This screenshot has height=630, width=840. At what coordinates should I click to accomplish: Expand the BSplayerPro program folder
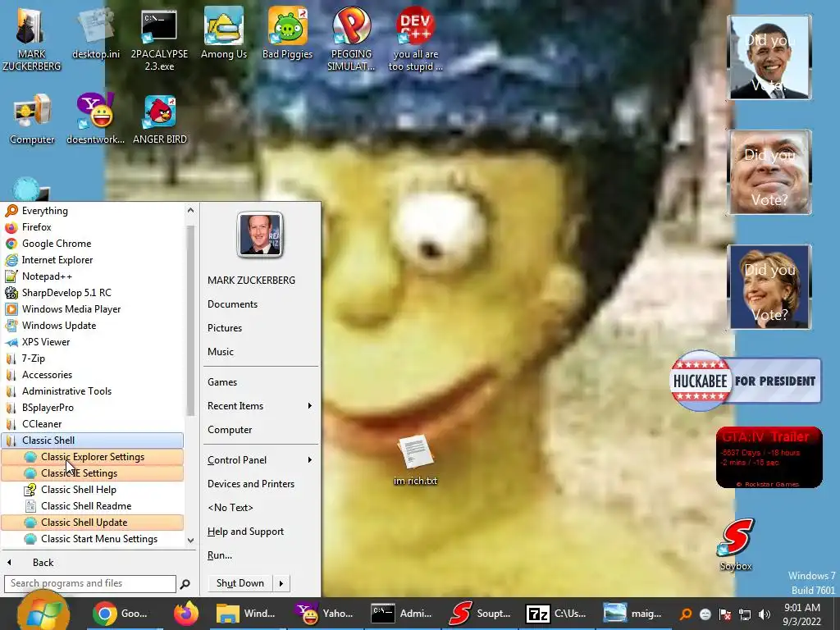(x=92, y=408)
